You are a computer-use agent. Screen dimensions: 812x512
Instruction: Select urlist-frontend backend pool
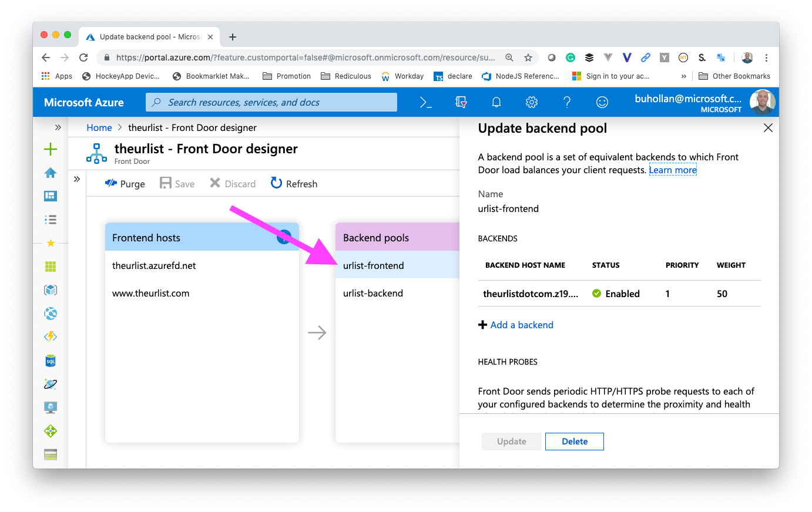397,265
